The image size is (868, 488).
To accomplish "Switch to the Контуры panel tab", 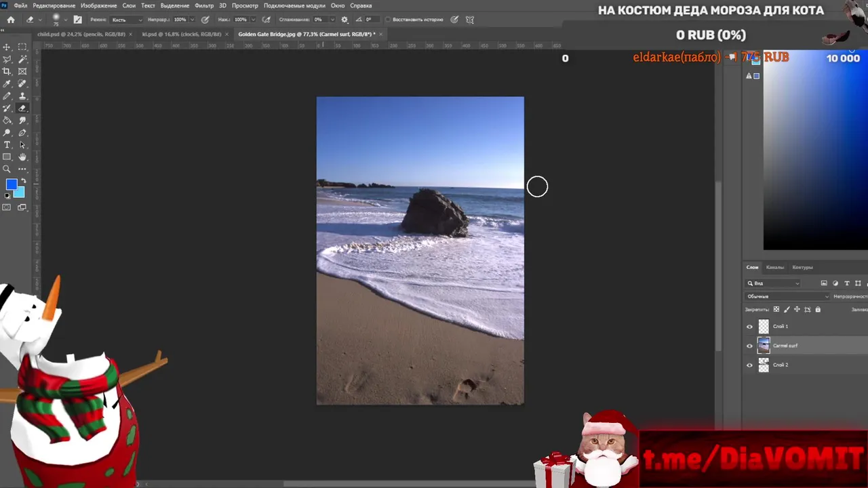I will point(802,267).
